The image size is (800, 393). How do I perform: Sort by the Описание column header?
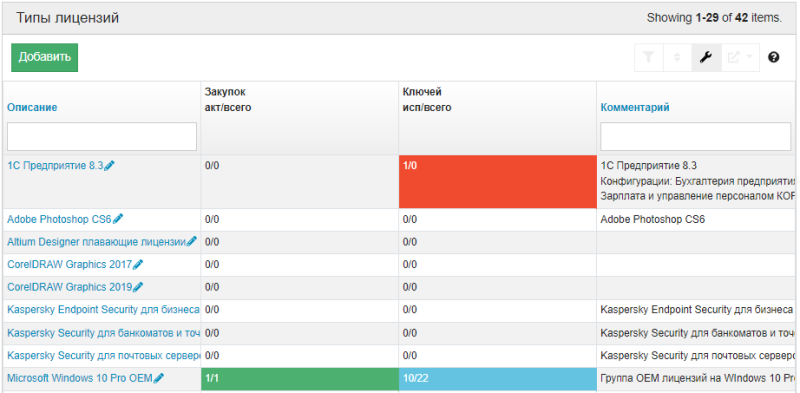(x=32, y=107)
